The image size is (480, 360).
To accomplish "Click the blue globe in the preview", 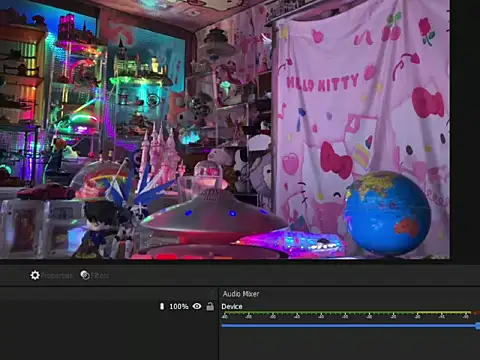I will click(x=387, y=213).
